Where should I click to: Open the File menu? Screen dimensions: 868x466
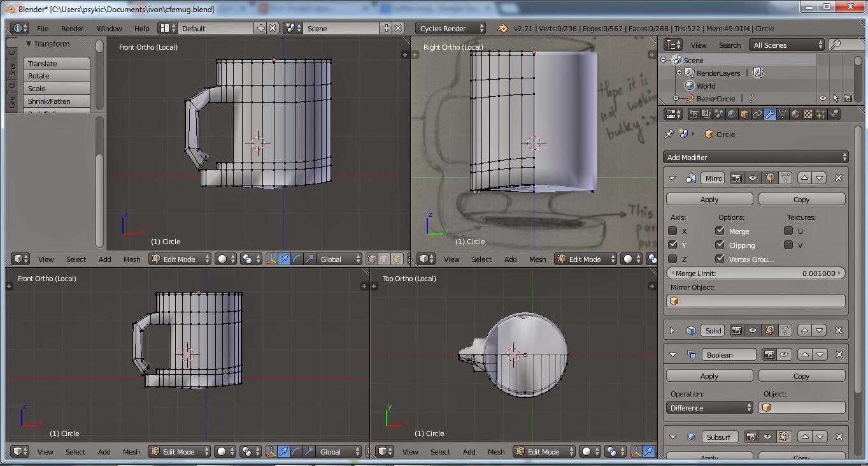point(43,28)
